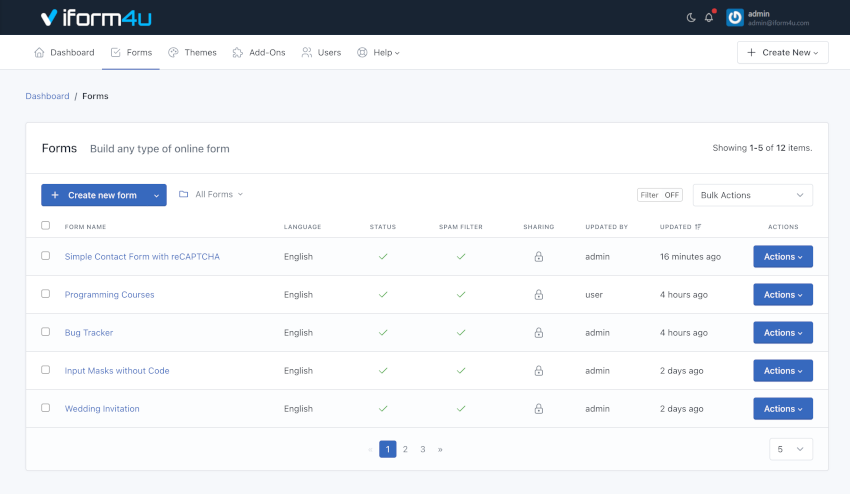
Task: Click status checkmark for Programming Courses
Action: click(x=382, y=295)
